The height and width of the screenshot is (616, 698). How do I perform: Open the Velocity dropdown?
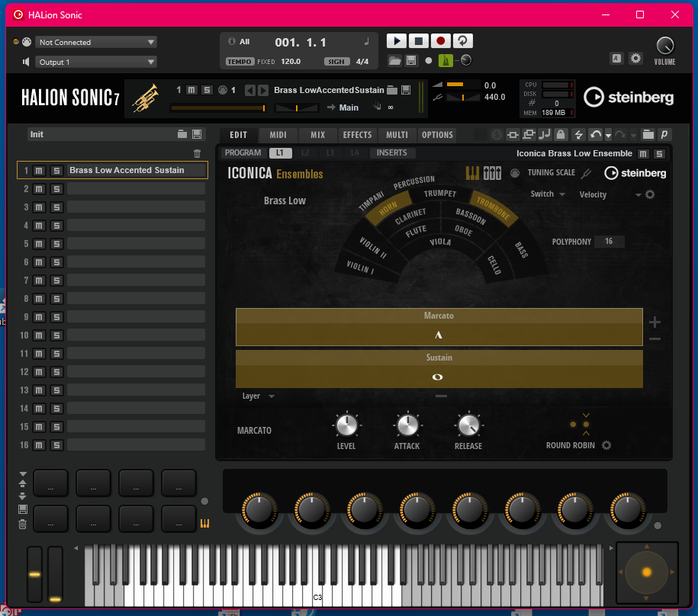click(610, 195)
